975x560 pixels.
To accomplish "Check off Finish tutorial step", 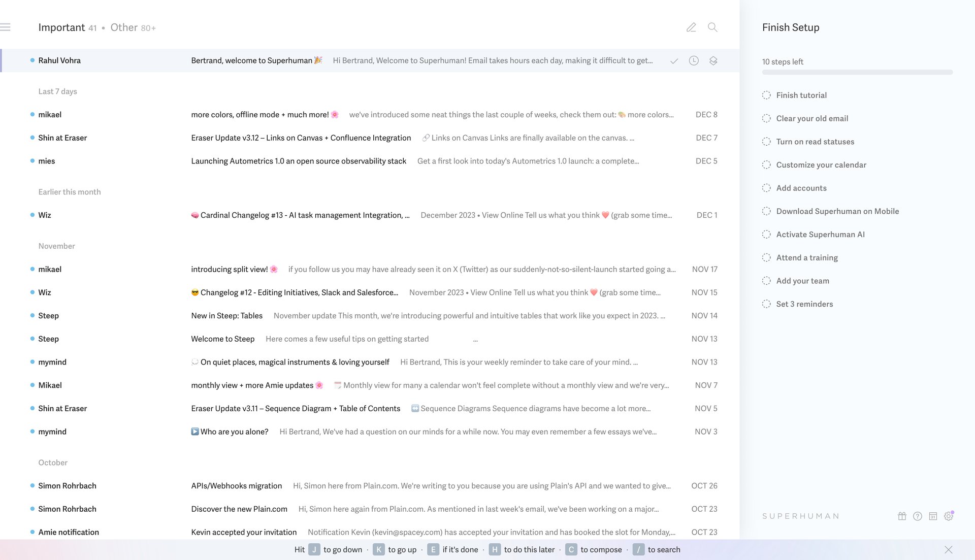I will (766, 95).
